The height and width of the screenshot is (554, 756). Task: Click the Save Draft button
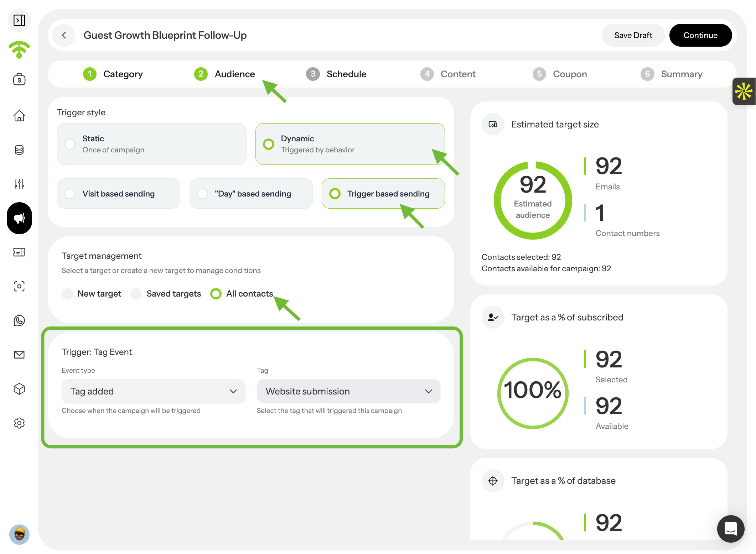(x=633, y=35)
